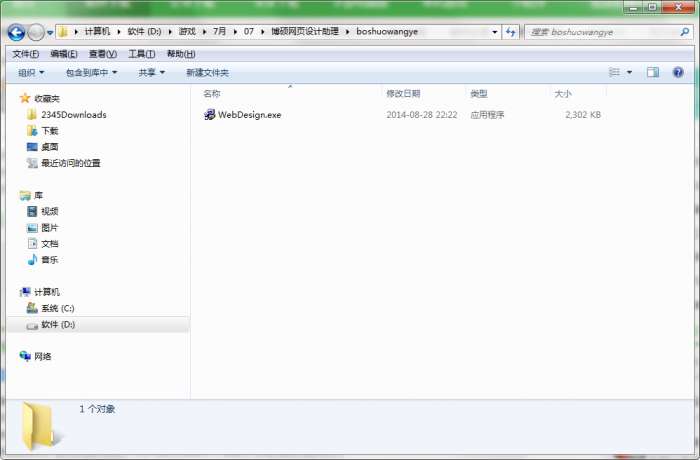This screenshot has height=460, width=700.
Task: Select 下载 in the navigation pane
Action: [50, 131]
